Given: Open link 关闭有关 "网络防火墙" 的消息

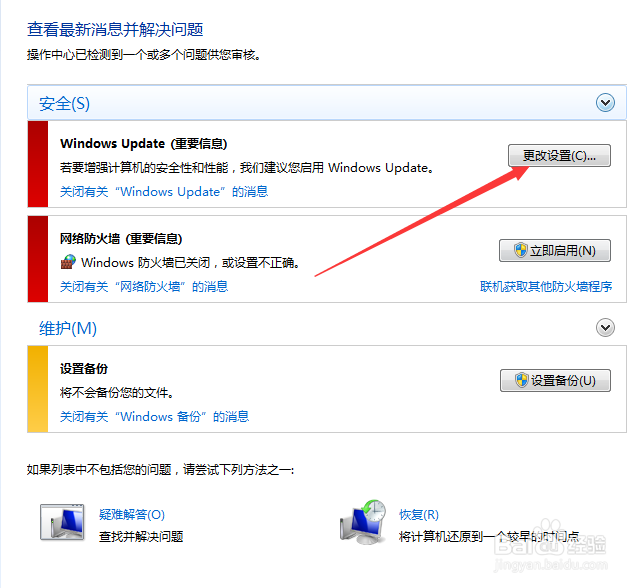Looking at the screenshot, I should point(144,286).
